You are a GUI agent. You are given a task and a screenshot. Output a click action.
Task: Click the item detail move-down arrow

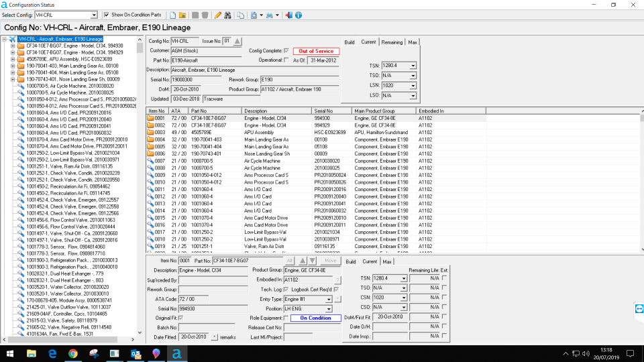coord(313,261)
